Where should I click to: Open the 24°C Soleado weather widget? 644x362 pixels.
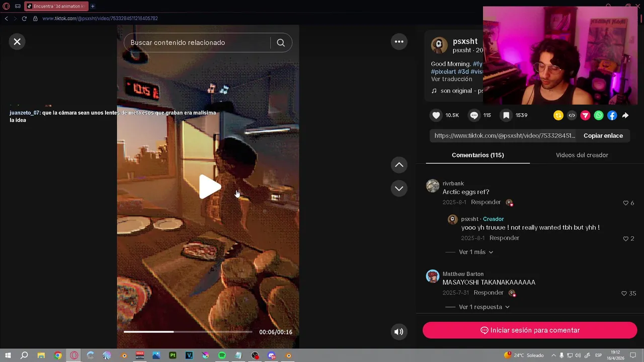524,355
